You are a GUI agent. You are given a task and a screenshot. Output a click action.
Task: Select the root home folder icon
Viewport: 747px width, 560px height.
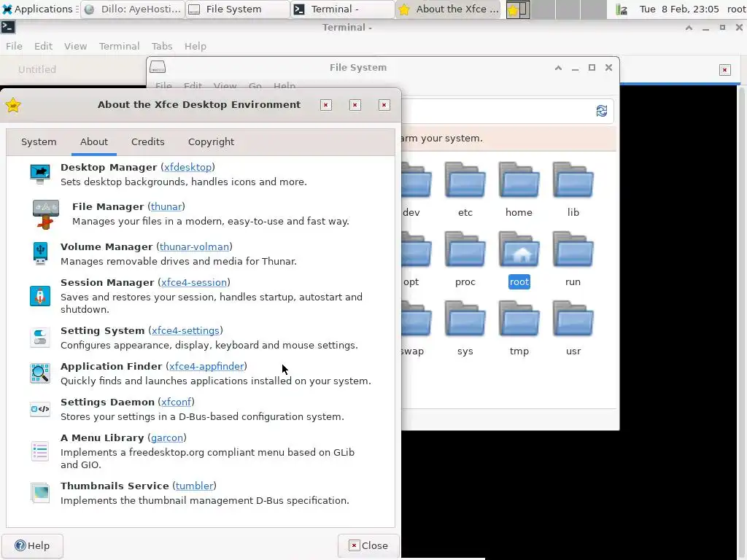[x=519, y=249]
